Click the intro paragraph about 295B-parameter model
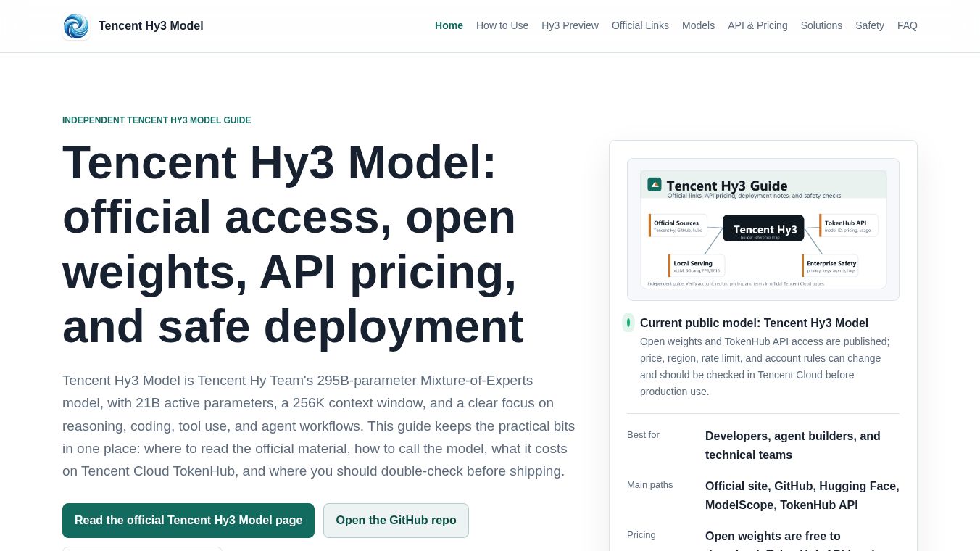The image size is (980, 551). [319, 426]
